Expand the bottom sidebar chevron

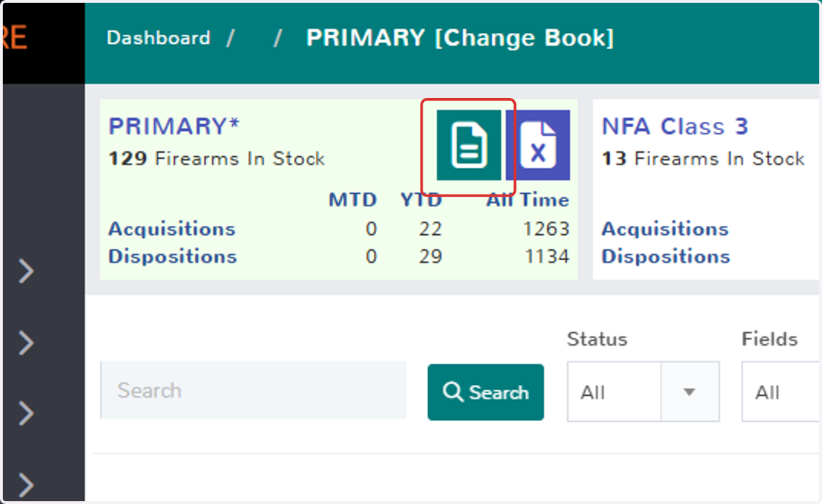click(x=26, y=485)
